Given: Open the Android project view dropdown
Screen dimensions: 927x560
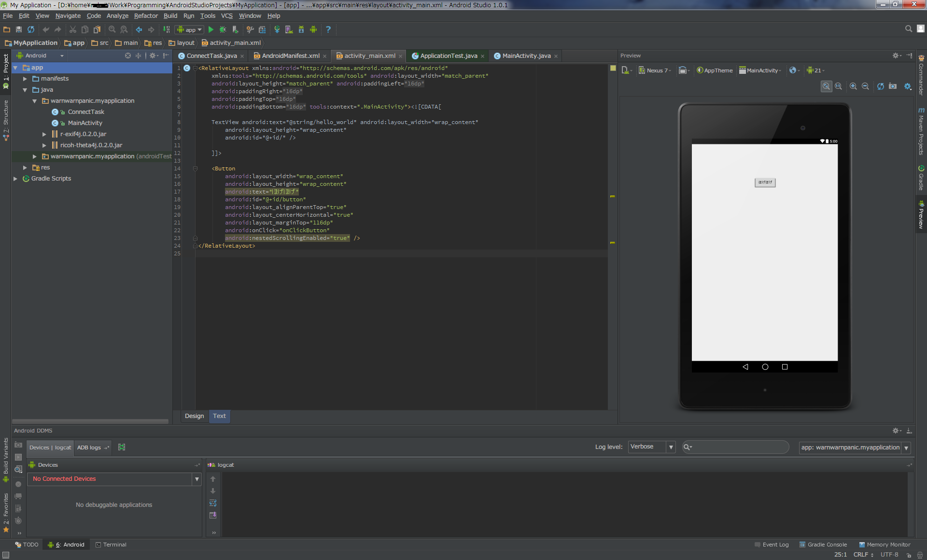Looking at the screenshot, I should pos(41,56).
